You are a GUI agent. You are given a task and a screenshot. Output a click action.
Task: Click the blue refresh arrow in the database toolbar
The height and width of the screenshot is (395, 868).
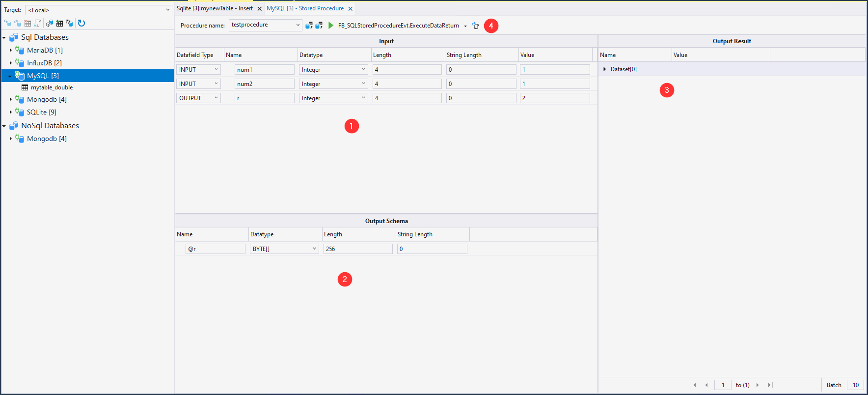(x=81, y=23)
